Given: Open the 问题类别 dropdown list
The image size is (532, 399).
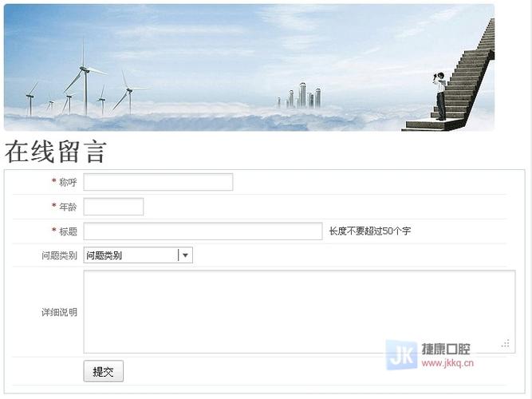Looking at the screenshot, I should coord(131,255).
